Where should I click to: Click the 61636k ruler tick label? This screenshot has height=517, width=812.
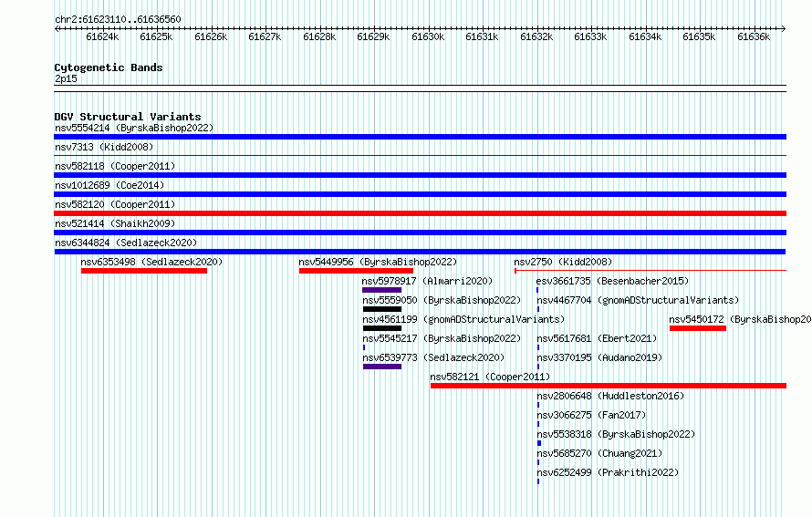pos(754,36)
